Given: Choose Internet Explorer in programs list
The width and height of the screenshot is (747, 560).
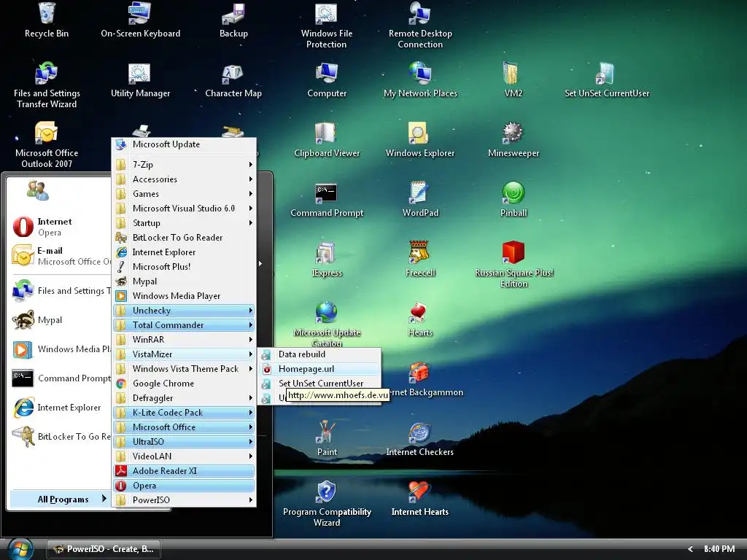Looking at the screenshot, I should click(184, 252).
